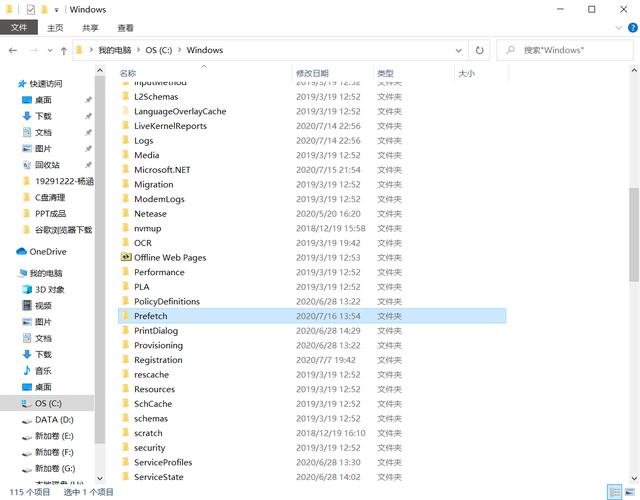Image resolution: width=640 pixels, height=500 pixels.
Task: Select the PolicyDefinitions folder name
Action: [x=167, y=302]
